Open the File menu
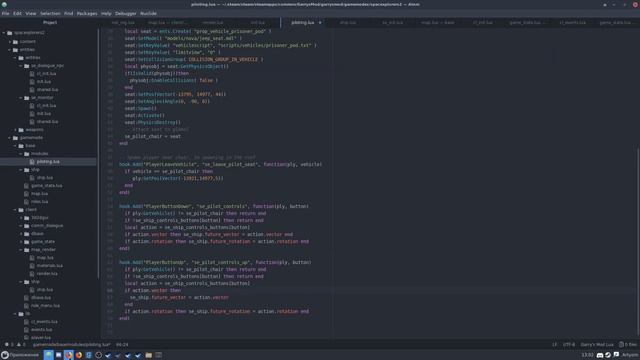Image resolution: width=640 pixels, height=360 pixels. pos(5,13)
